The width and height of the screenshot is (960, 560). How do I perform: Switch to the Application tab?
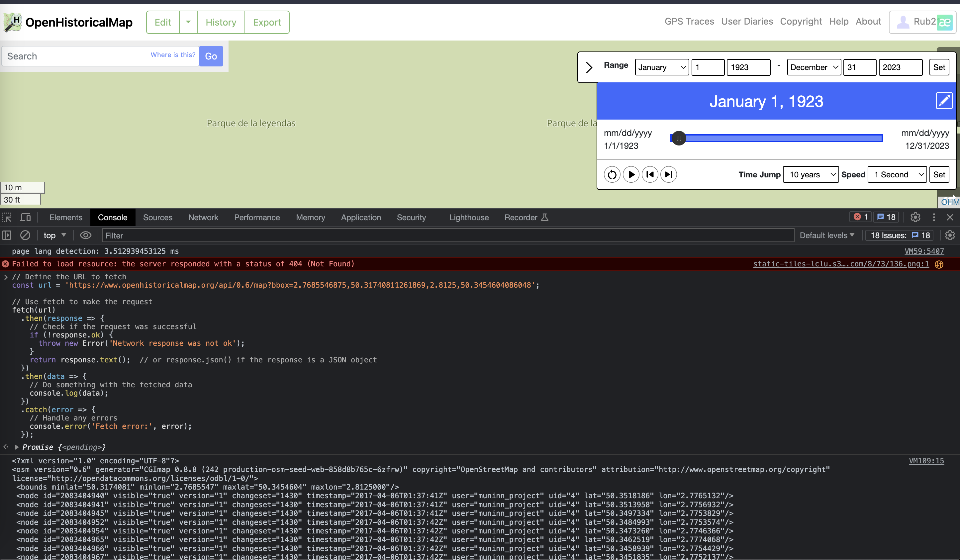(x=361, y=217)
